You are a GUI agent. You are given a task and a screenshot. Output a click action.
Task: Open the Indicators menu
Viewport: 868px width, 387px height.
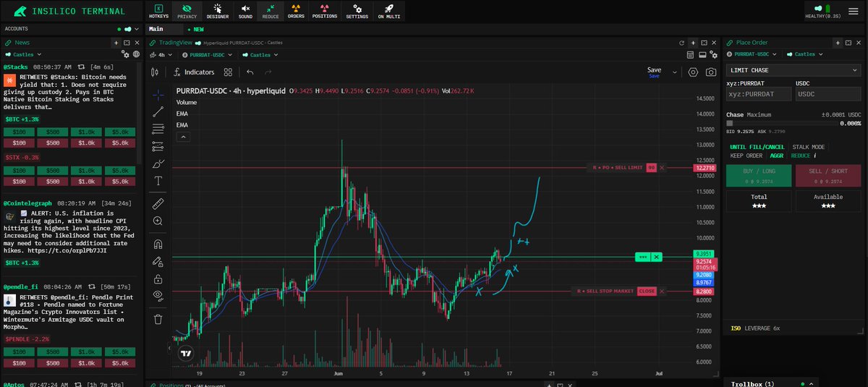(x=195, y=72)
